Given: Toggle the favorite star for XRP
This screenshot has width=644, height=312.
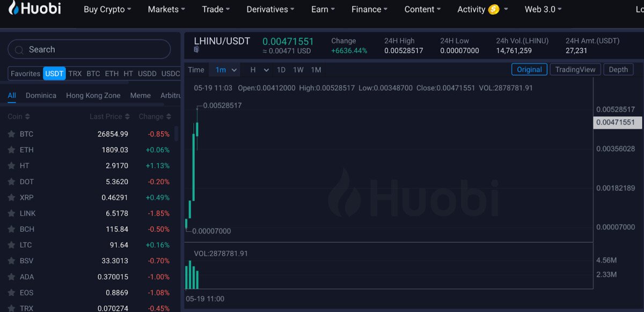Looking at the screenshot, I should [11, 198].
